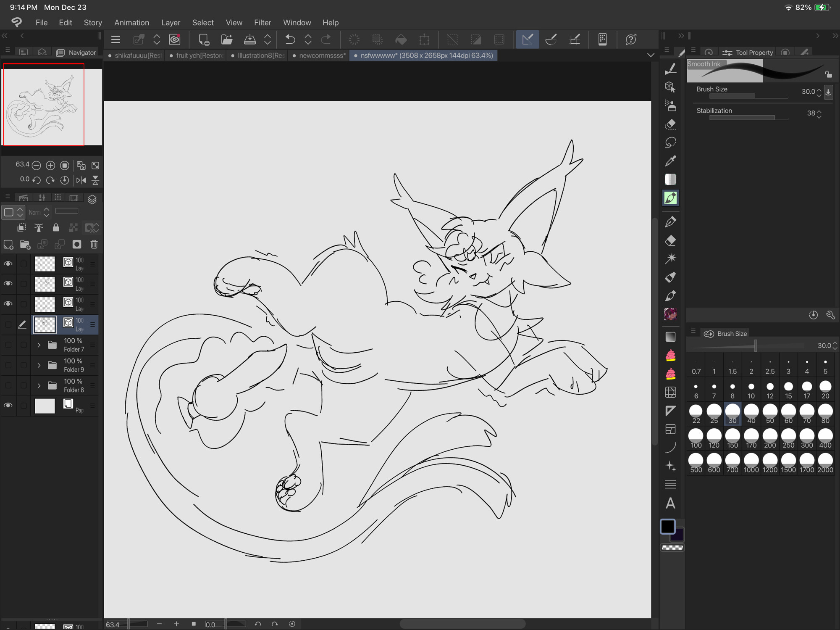Delete layer with trash icon
Image resolution: width=840 pixels, height=630 pixels.
click(x=94, y=245)
